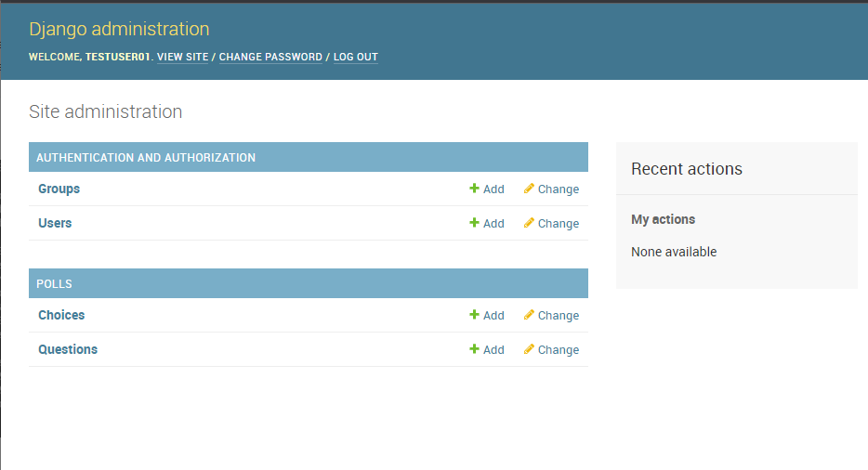Follow the View Site link
Screen dimensions: 868x470
183,57
